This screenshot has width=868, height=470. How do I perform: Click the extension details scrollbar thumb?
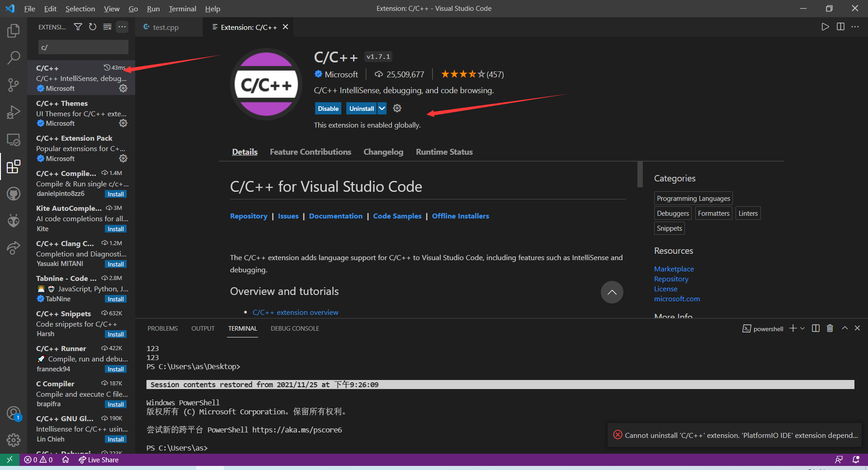pyautogui.click(x=640, y=174)
